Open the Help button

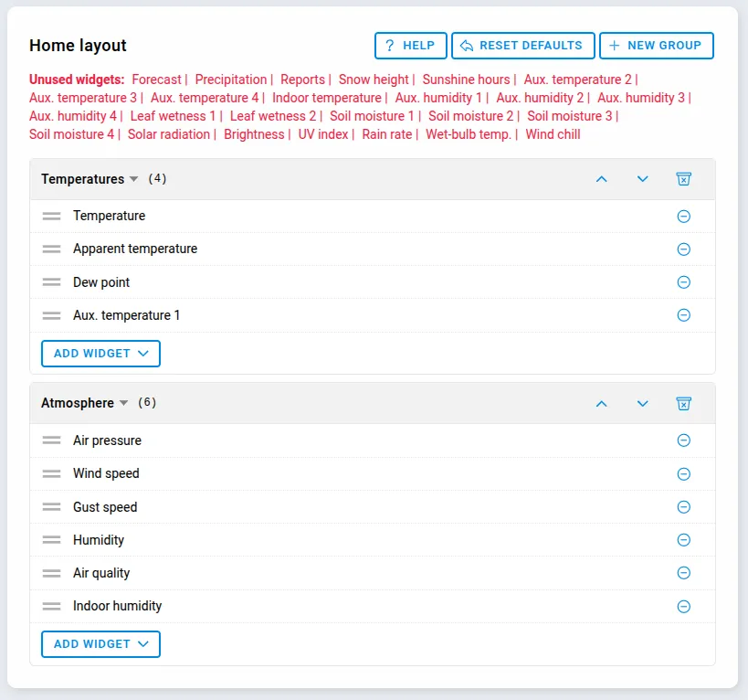pyautogui.click(x=410, y=46)
